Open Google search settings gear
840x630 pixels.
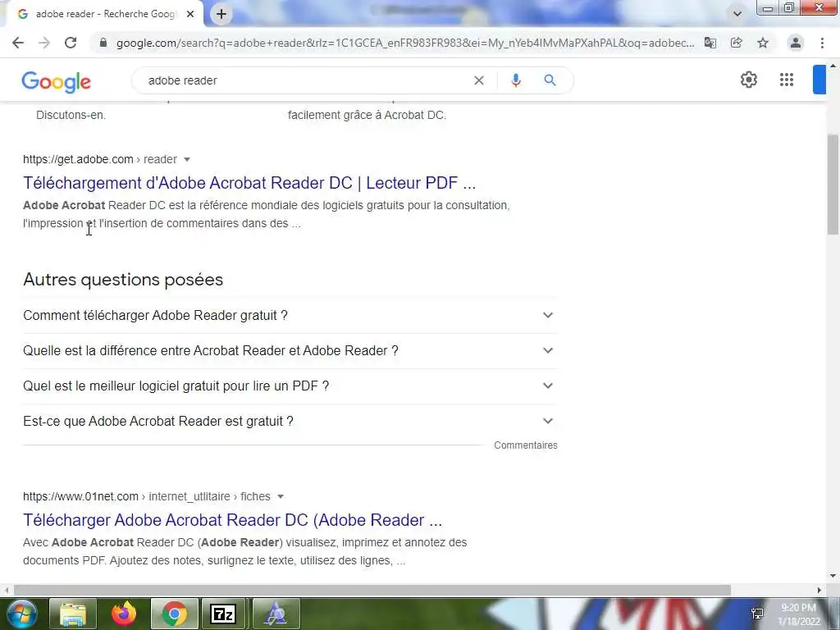point(748,80)
